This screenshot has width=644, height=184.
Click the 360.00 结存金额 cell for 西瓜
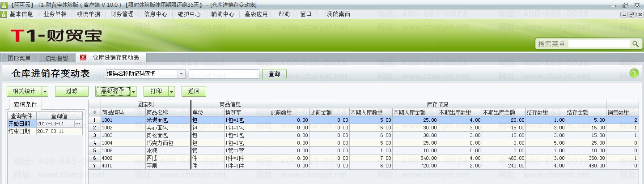pyautogui.click(x=586, y=158)
